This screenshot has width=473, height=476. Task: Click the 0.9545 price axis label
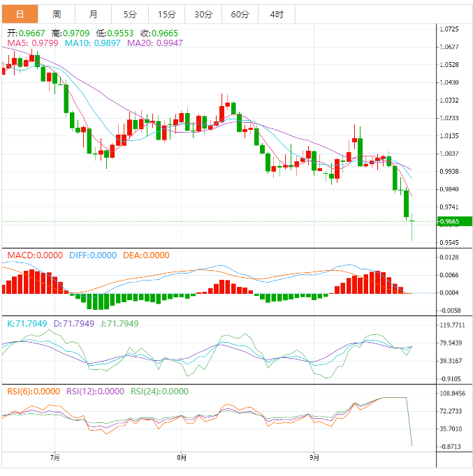(x=449, y=243)
